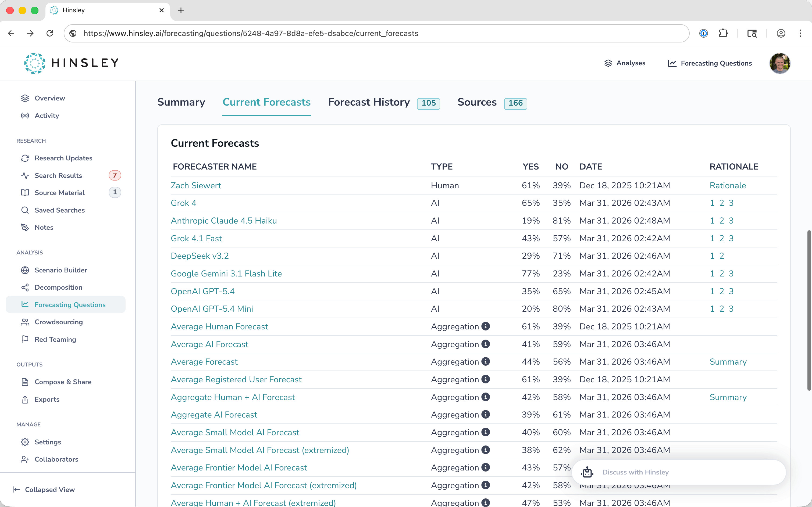The height and width of the screenshot is (507, 812).
Task: Open a new browser tab
Action: (x=181, y=10)
